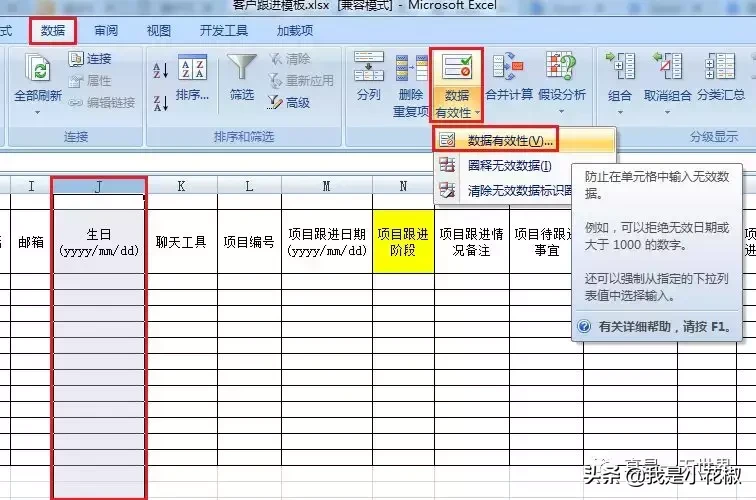Choose 数据有效性(V)... menu item
Screen dimensions: 756x500
point(524,140)
